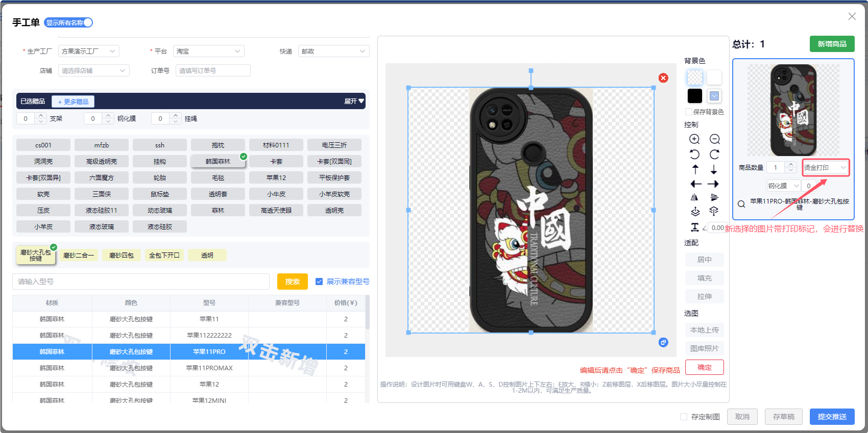Increase 钢化膜 gift quantity
This screenshot has height=433, width=868.
108,116
